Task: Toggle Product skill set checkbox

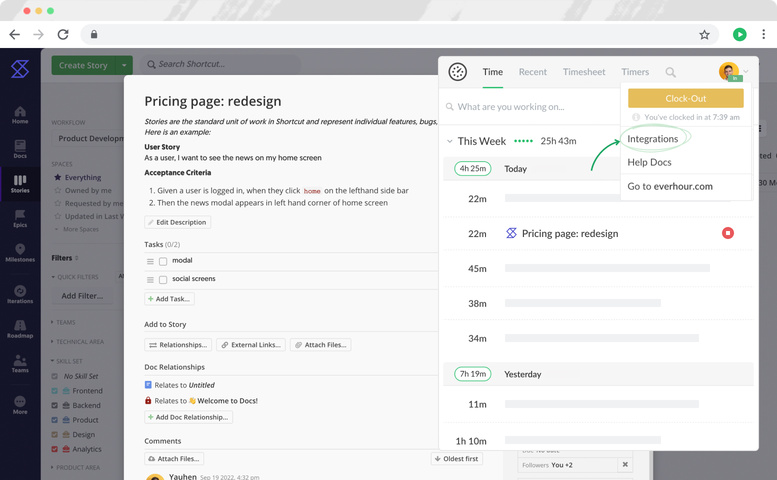Action: [x=55, y=420]
